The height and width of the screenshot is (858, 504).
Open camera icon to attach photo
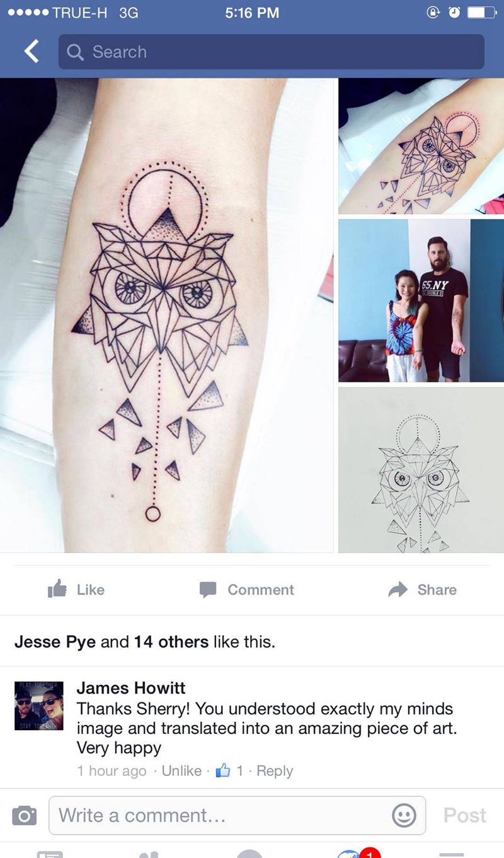click(x=24, y=816)
